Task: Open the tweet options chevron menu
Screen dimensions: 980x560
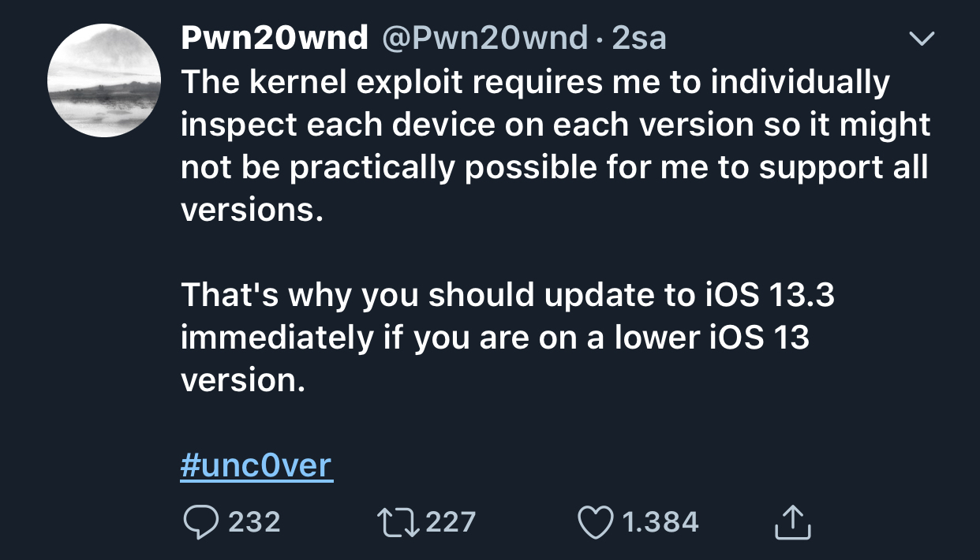Action: [x=921, y=37]
